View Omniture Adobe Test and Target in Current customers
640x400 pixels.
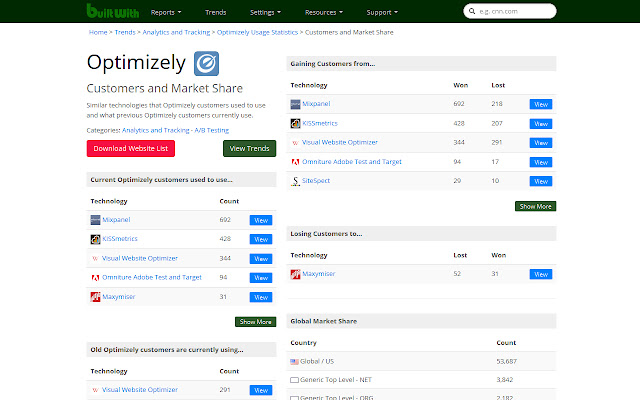[261, 278]
